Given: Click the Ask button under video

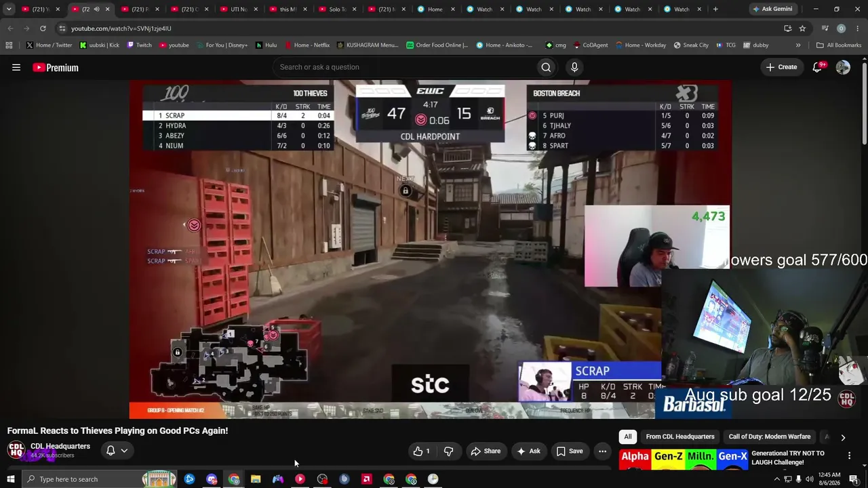Looking at the screenshot, I should click(528, 451).
